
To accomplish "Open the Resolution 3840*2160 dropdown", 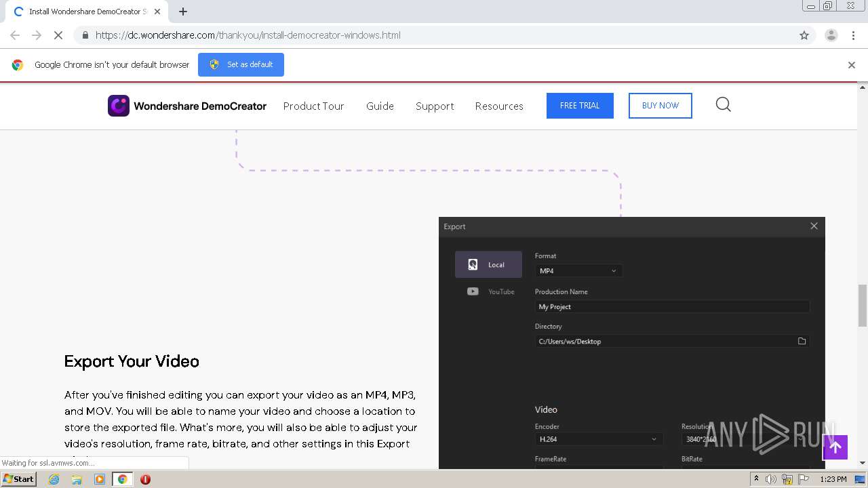I will [x=745, y=439].
